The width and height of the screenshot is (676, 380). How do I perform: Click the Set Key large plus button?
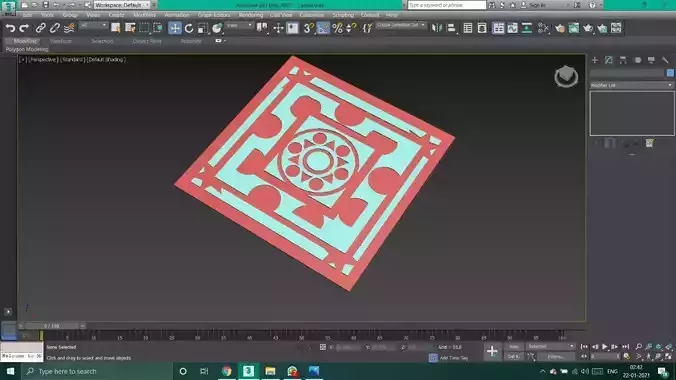(x=492, y=352)
